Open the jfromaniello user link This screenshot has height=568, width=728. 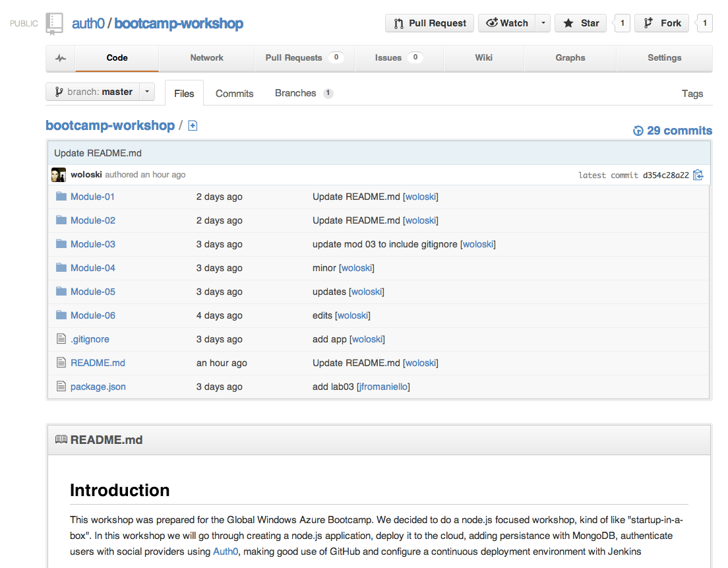[383, 387]
